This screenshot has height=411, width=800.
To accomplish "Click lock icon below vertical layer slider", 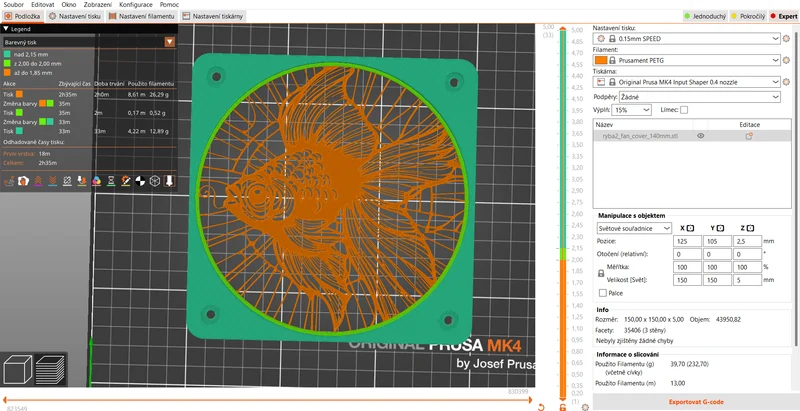I will 562,407.
